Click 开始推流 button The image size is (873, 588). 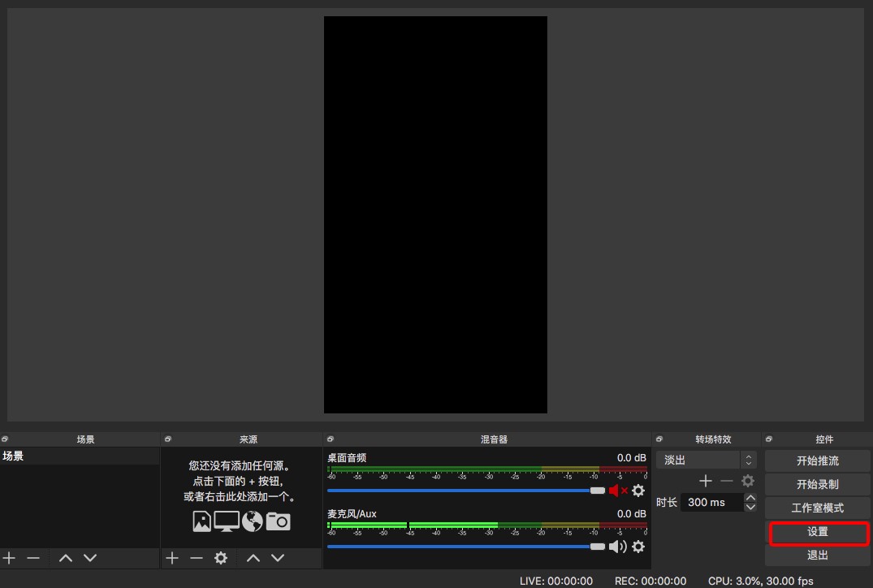click(817, 460)
